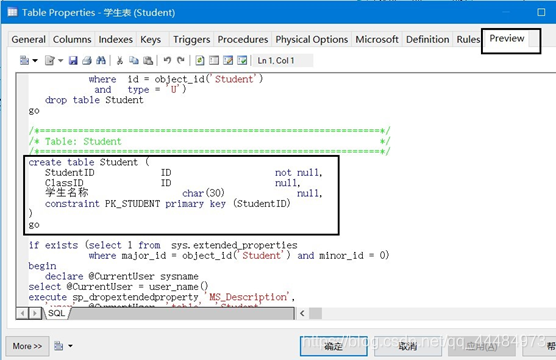Click horizontal scrollbar left arrow

[302, 313]
